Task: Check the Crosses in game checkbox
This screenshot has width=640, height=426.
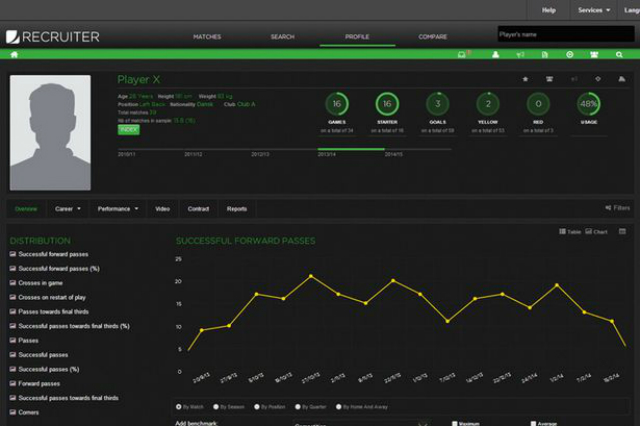Action: pyautogui.click(x=13, y=283)
